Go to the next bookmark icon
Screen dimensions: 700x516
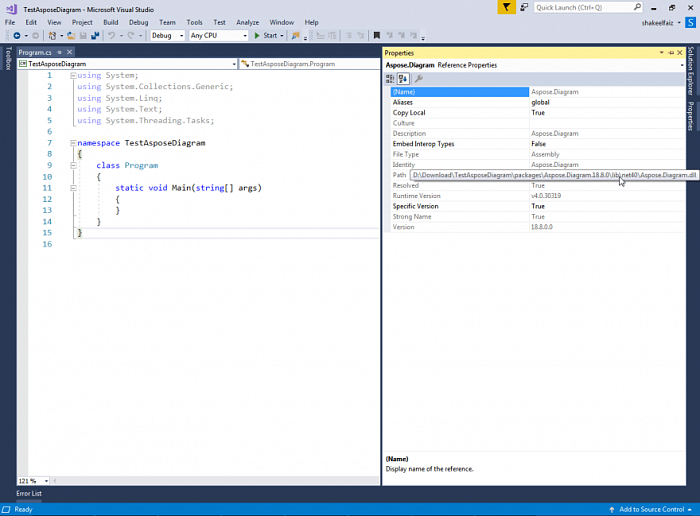[401, 35]
